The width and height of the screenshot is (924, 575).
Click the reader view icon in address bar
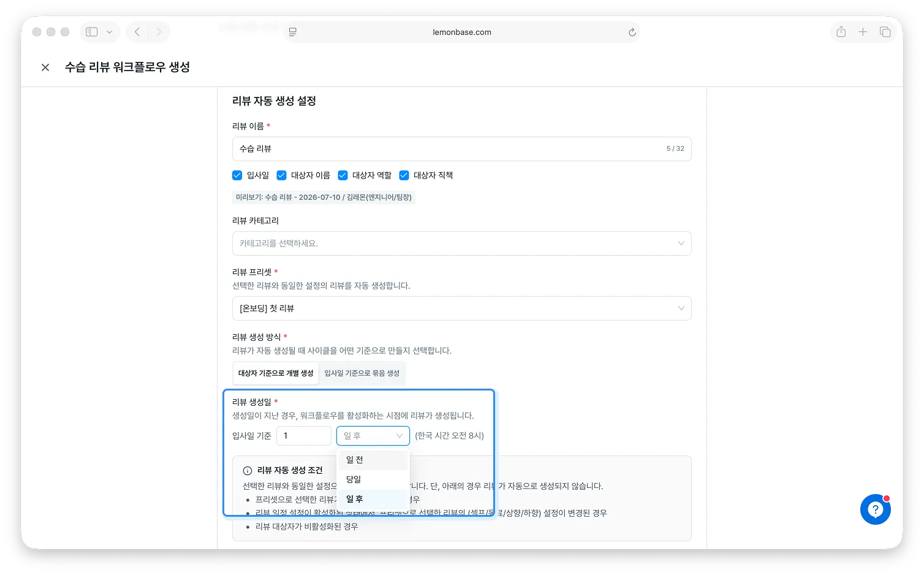pyautogui.click(x=293, y=32)
